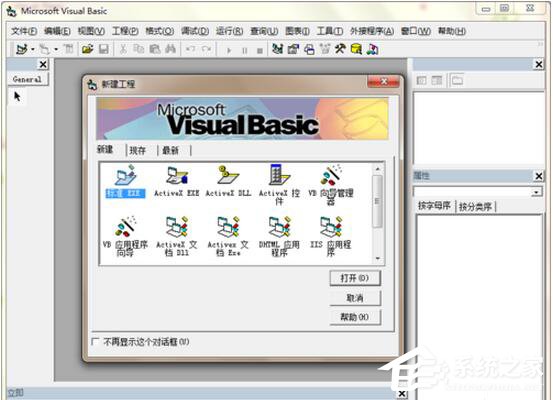
Task: Open the Project Explorer toolbar icon
Action: [278, 49]
